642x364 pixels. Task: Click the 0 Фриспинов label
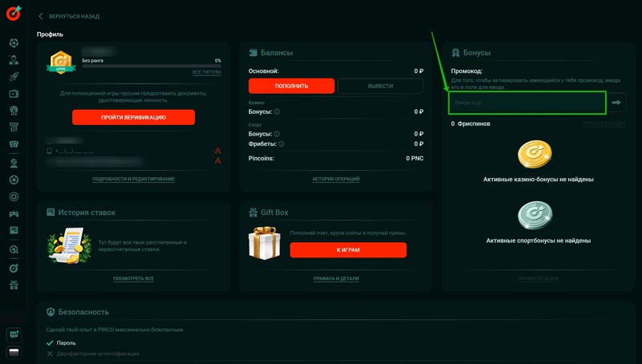click(470, 123)
